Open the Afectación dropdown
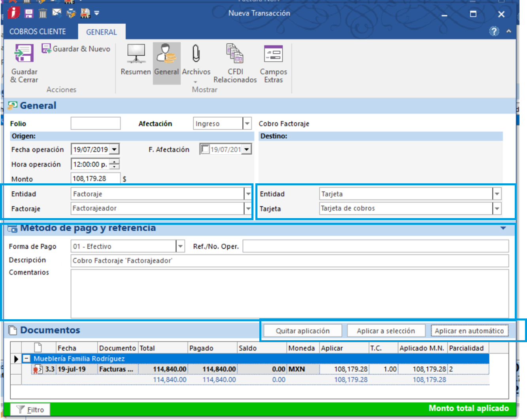The width and height of the screenshot is (527, 420). click(x=247, y=124)
